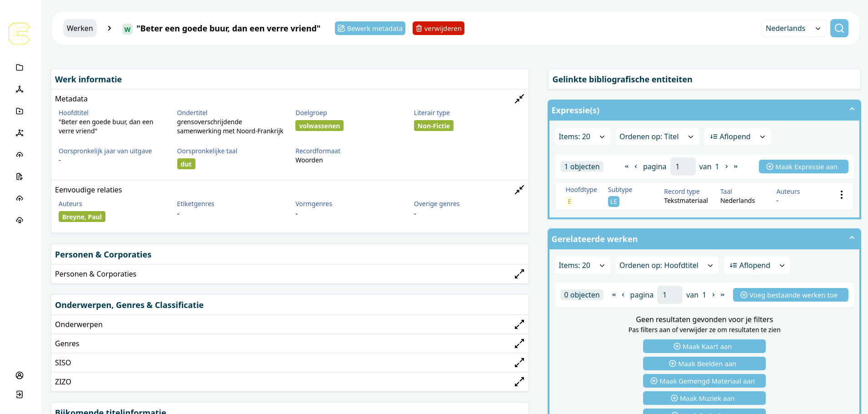
Task: Expand the SISO classification row
Action: click(519, 363)
